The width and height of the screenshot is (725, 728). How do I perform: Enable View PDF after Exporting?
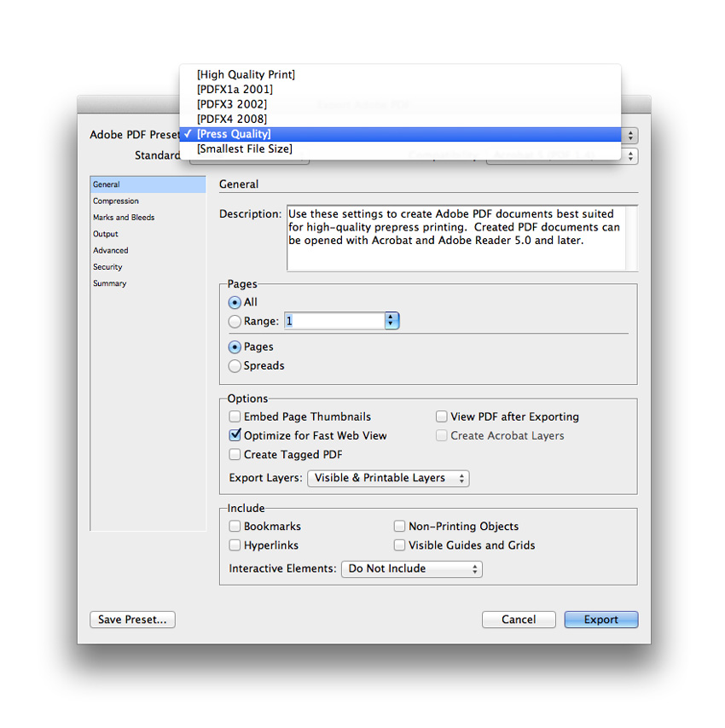442,417
